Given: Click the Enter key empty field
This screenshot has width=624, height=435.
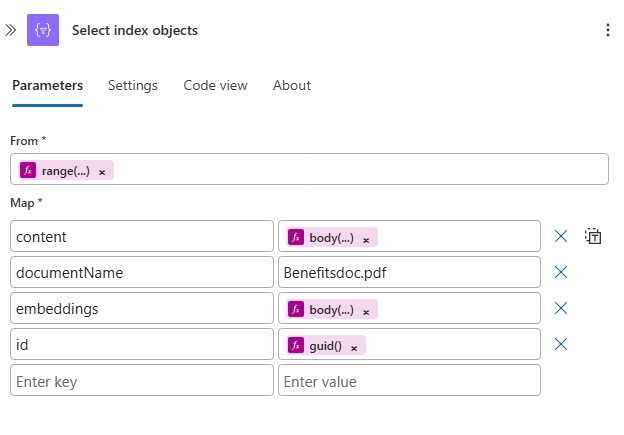Looking at the screenshot, I should [142, 380].
